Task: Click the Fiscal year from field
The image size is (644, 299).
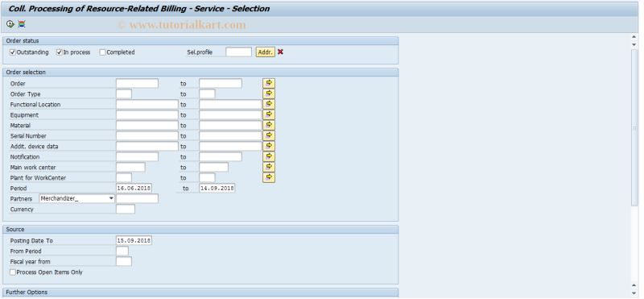Action: tap(124, 262)
